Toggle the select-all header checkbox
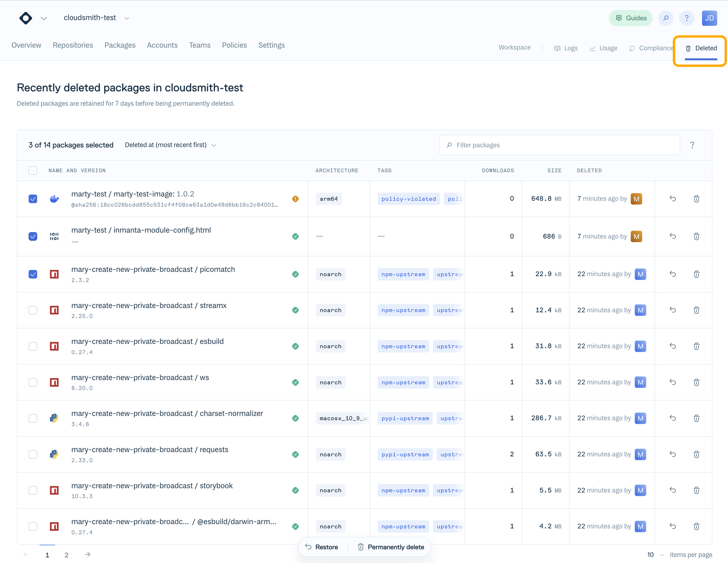 (x=33, y=170)
